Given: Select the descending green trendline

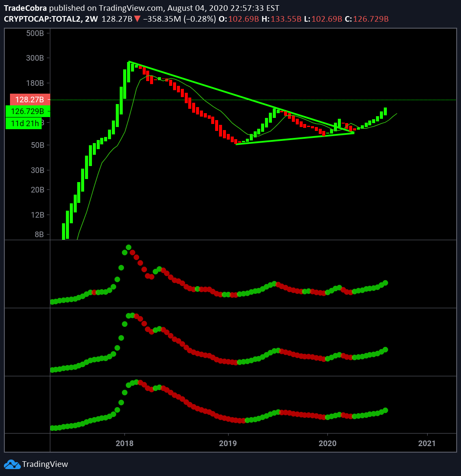Looking at the screenshot, I should click(x=242, y=97).
